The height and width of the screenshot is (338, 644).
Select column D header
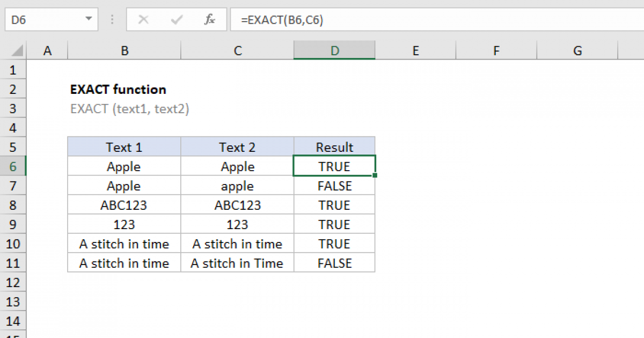(334, 50)
